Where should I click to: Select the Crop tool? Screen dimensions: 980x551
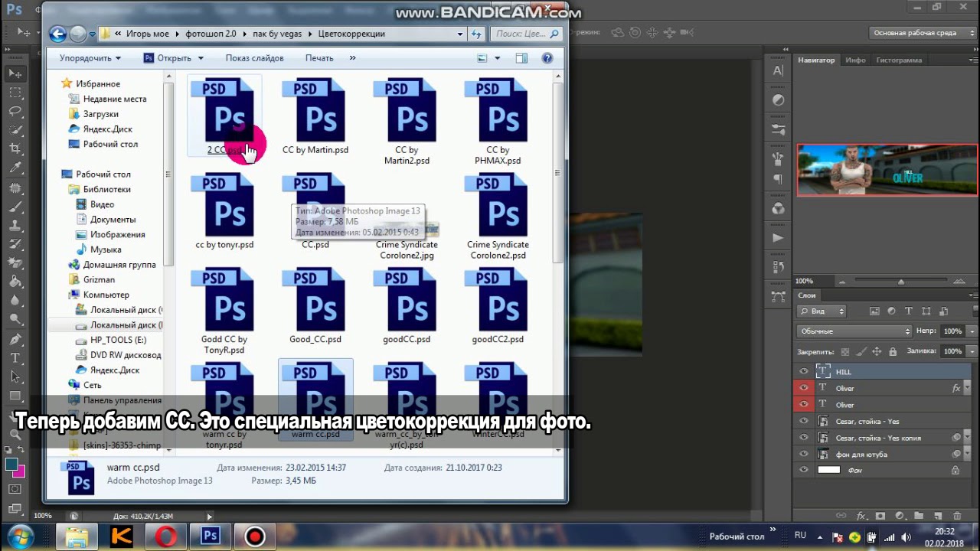click(x=15, y=149)
